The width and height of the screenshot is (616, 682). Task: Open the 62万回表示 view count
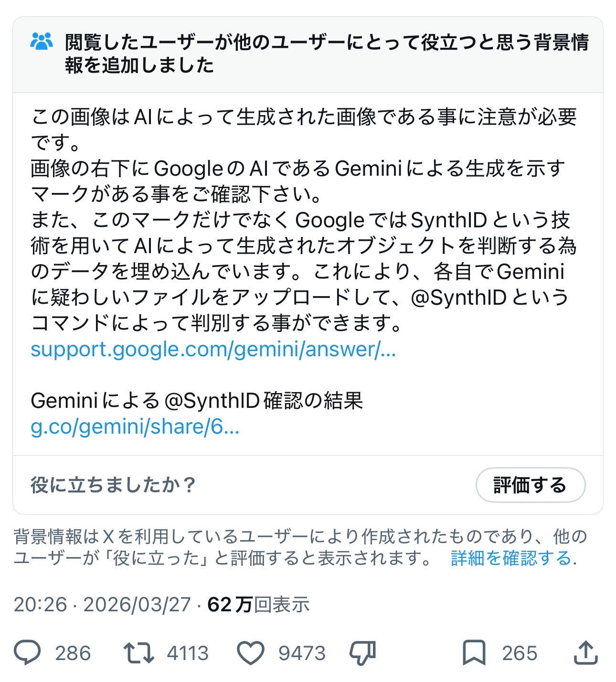tap(258, 605)
